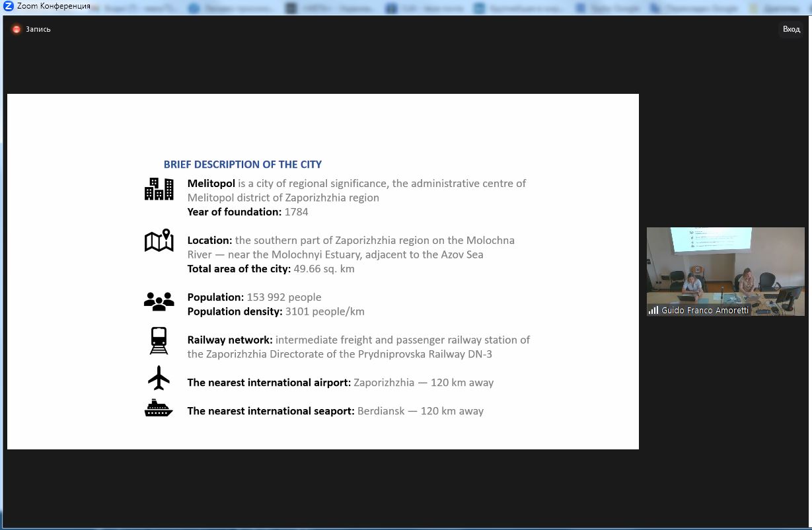Image resolution: width=812 pixels, height=530 pixels.
Task: Click the Year of foundation label
Action: click(235, 212)
